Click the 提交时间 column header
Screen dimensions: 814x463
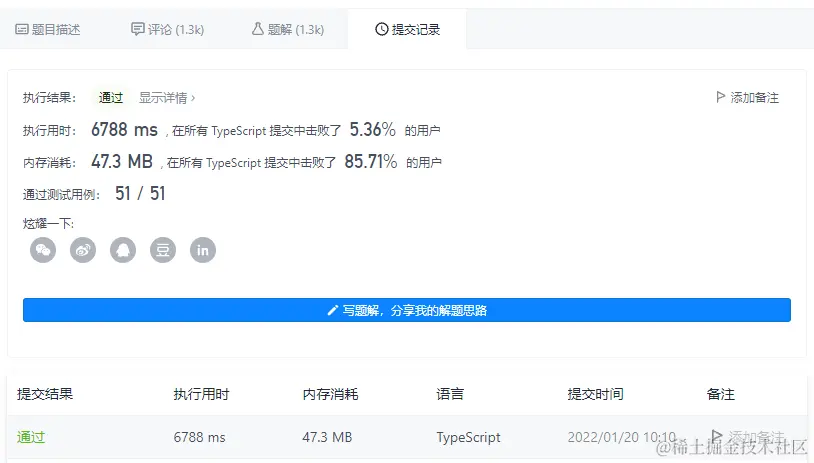[595, 394]
